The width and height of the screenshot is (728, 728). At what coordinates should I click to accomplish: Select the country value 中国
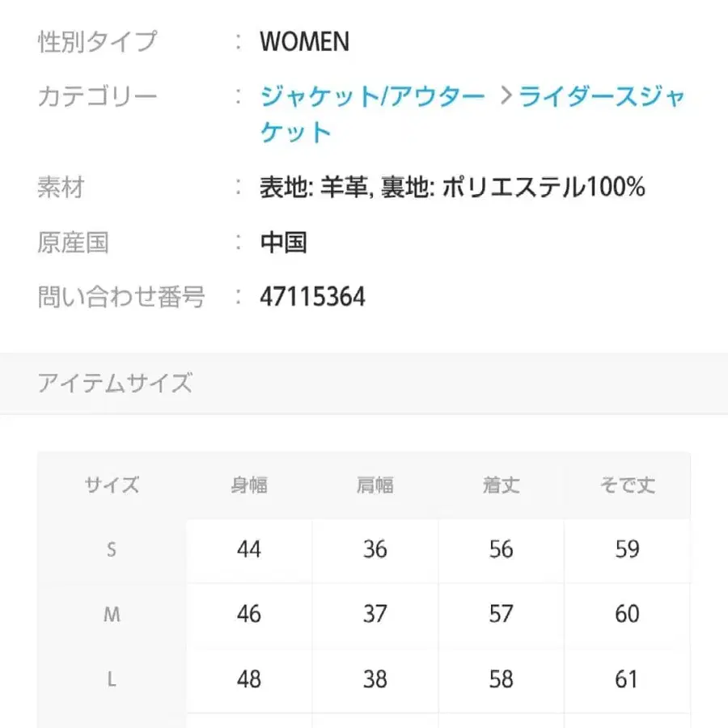point(283,242)
